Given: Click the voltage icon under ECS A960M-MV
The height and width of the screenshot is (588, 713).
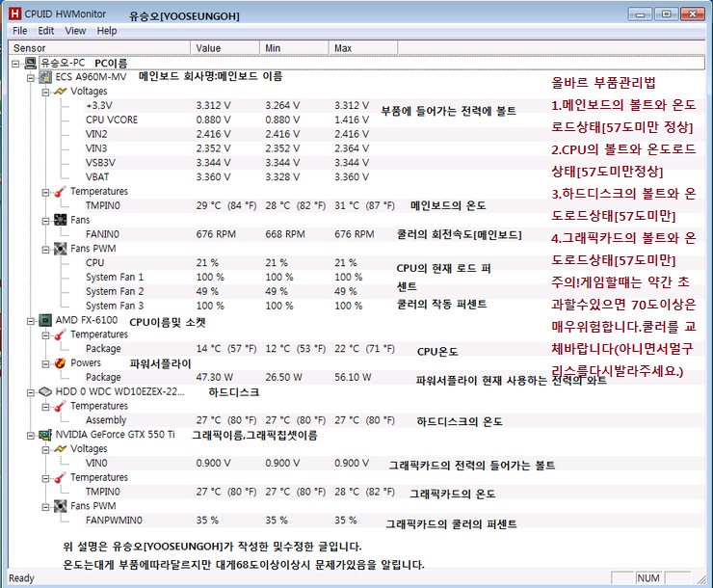Looking at the screenshot, I should coord(60,92).
